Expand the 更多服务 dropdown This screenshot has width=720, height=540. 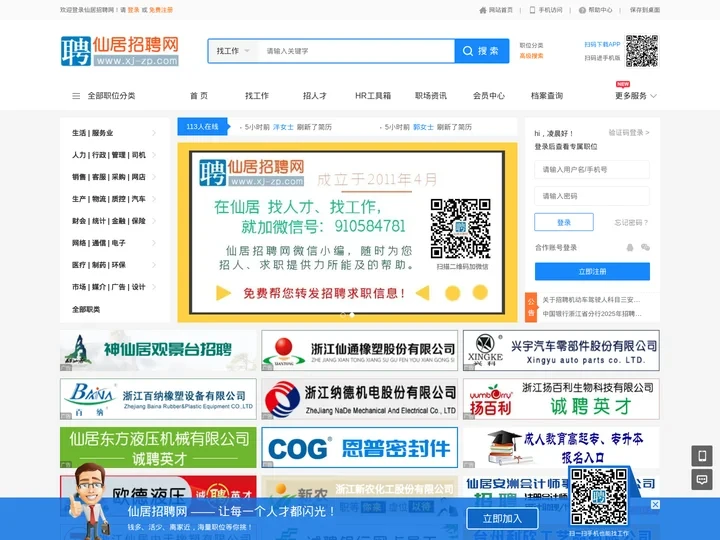pyautogui.click(x=636, y=96)
